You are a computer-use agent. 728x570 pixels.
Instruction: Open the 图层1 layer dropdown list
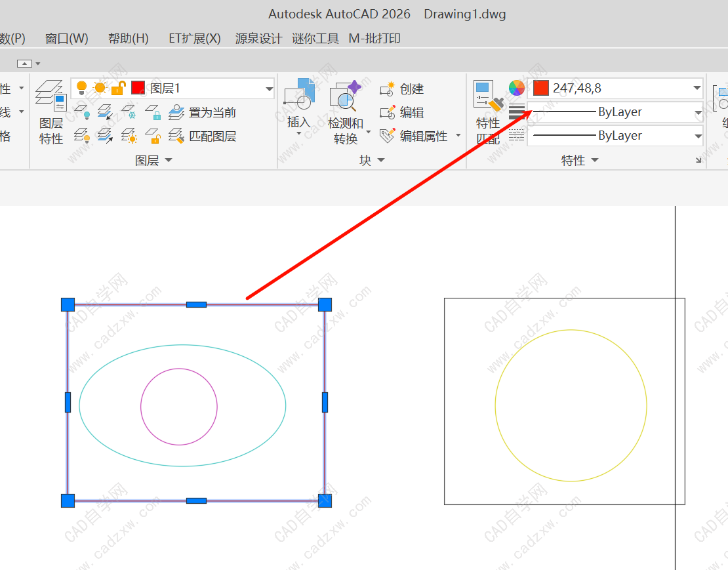tap(269, 89)
